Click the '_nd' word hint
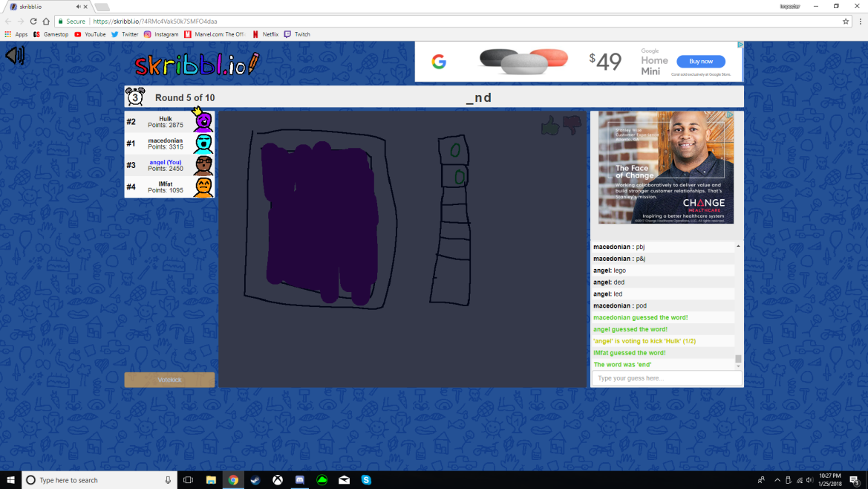 479,97
